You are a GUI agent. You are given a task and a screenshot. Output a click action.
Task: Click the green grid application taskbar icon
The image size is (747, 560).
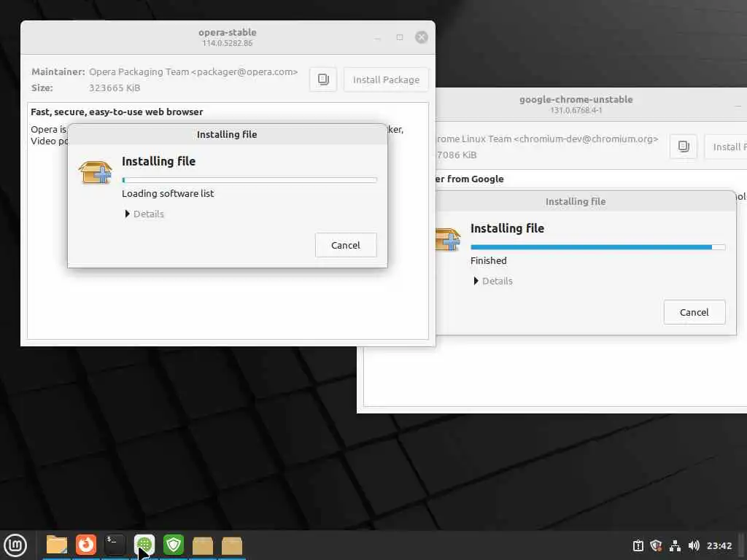144,545
